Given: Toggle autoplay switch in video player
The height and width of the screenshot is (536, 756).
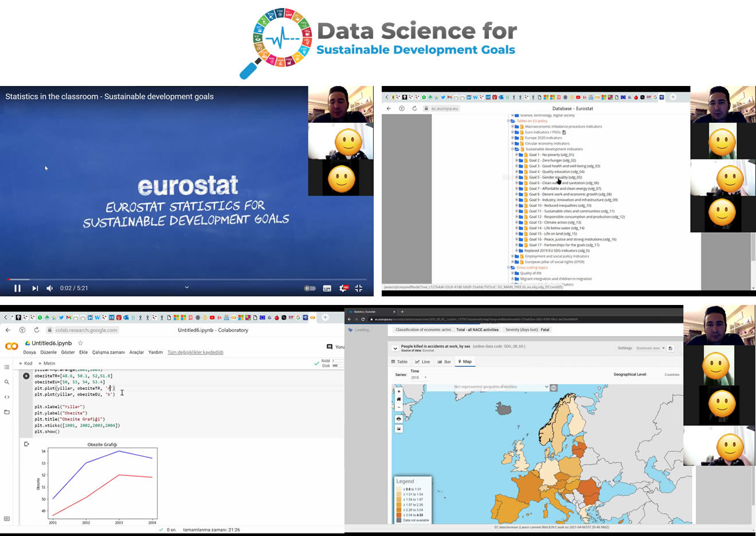Looking at the screenshot, I should pos(310,288).
